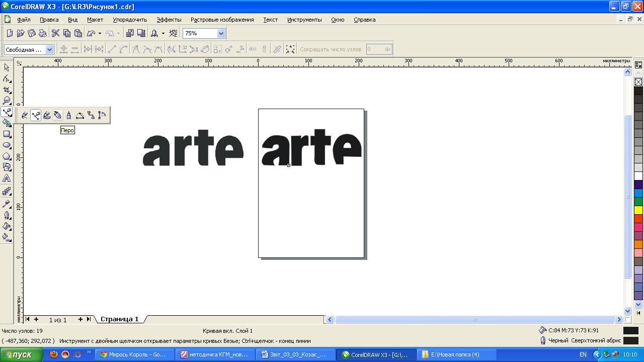Click the vertical scrollbar down arrow
The image size is (644, 362).
pos(627,311)
